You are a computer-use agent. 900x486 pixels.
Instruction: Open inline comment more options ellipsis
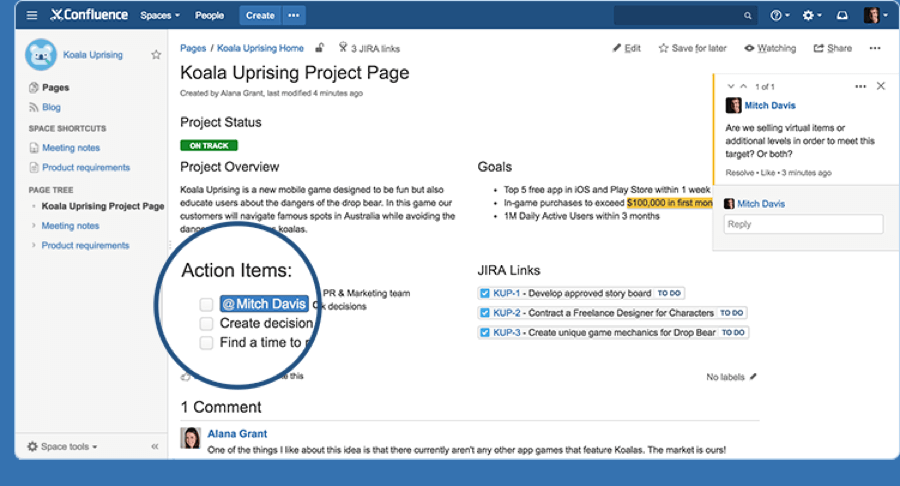(859, 87)
